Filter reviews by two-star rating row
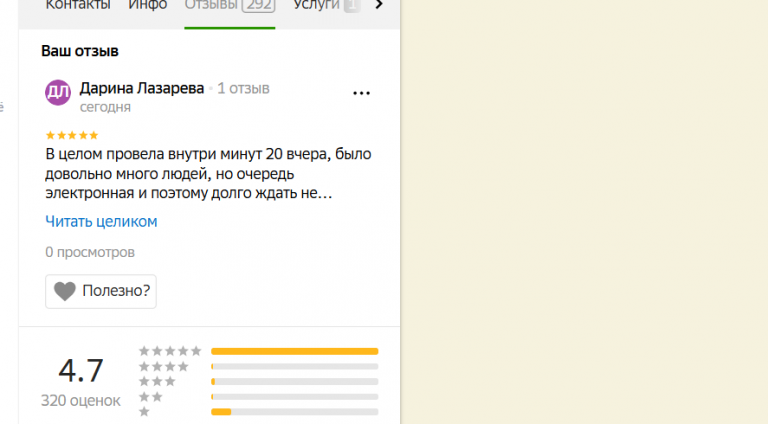This screenshot has width=768, height=424. click(x=259, y=397)
